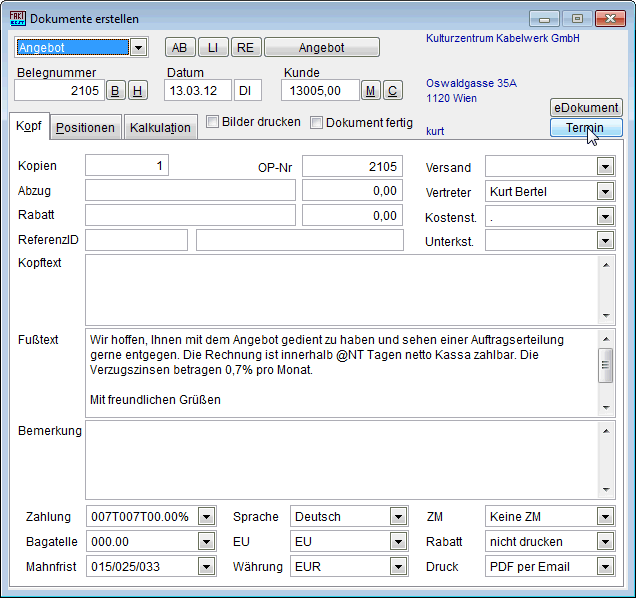Focus the Rabatt amount field 0,00
This screenshot has height=598, width=636.
click(x=352, y=215)
